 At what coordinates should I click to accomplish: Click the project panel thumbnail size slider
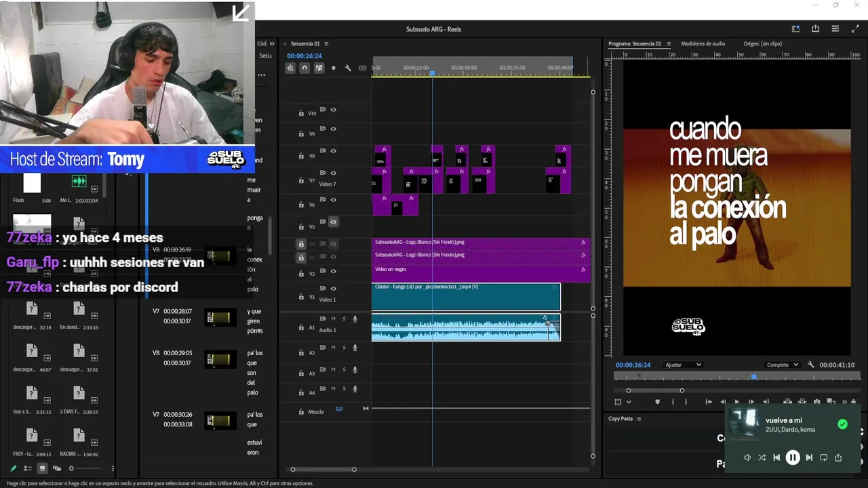pyautogui.click(x=85, y=468)
